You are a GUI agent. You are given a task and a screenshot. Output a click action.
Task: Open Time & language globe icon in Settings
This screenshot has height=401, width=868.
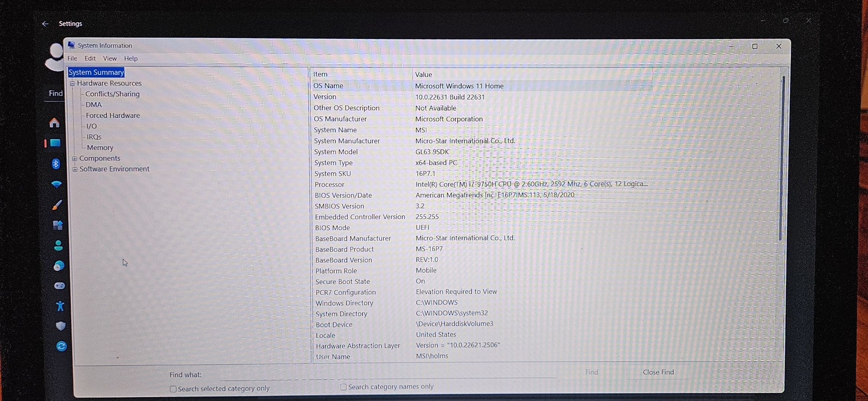(x=59, y=266)
